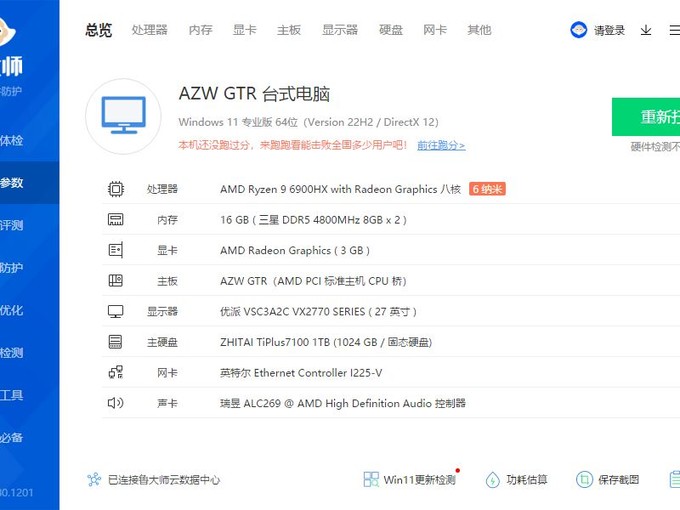Select AMD Radeon Graphics ( 3 GB ) text
Screen dimensions: 680x510
point(295,250)
